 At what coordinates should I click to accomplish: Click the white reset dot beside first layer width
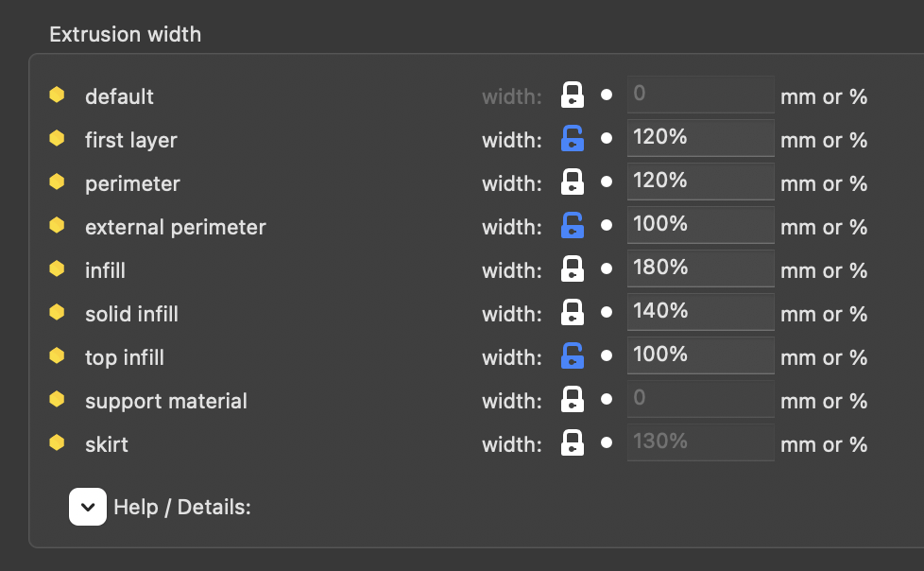click(607, 140)
